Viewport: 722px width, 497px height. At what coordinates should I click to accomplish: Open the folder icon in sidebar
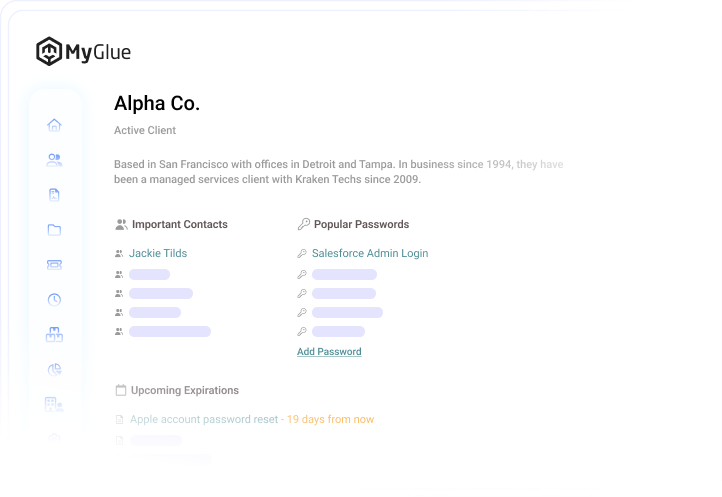[x=54, y=230]
